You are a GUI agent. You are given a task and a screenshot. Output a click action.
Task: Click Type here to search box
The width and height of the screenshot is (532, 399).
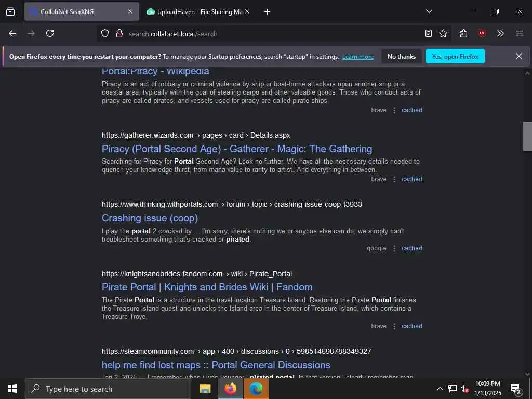(x=109, y=389)
